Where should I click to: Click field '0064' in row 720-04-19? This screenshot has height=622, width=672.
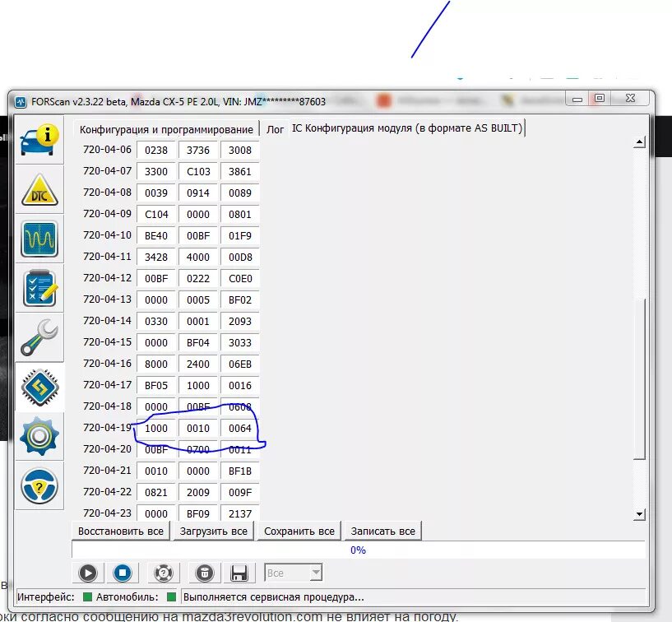pyautogui.click(x=240, y=428)
